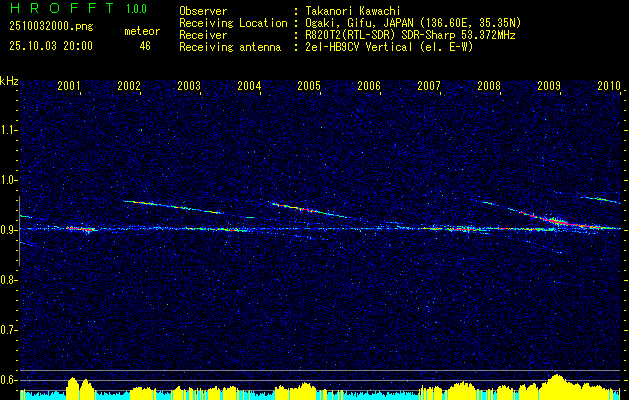Image resolution: width=629 pixels, height=400 pixels.
Task: Click the 2006 time marker
Action: coord(369,86)
